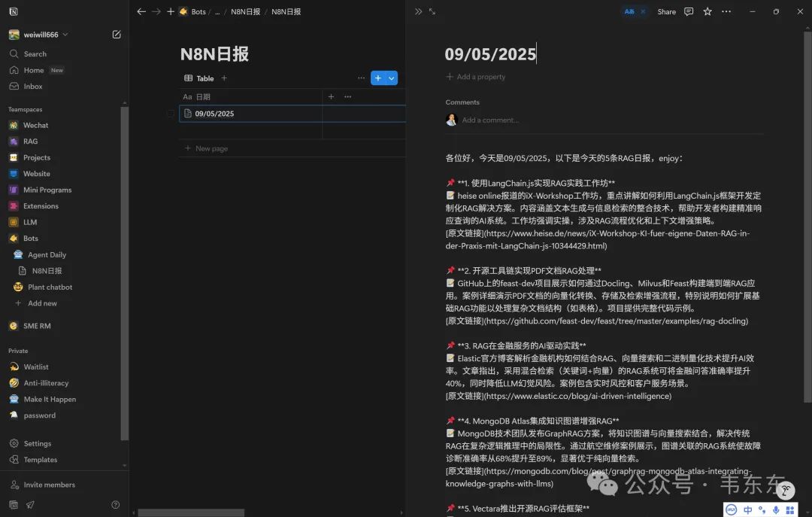
Task: Click the 09/05/2025 page title
Action: pos(490,54)
